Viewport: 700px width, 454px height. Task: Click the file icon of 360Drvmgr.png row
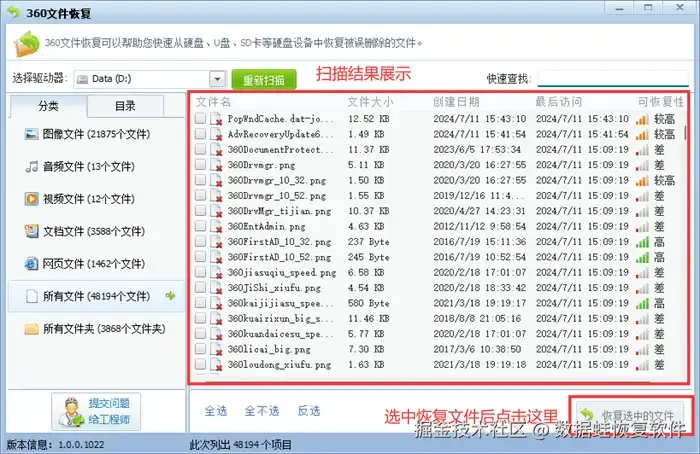point(217,165)
